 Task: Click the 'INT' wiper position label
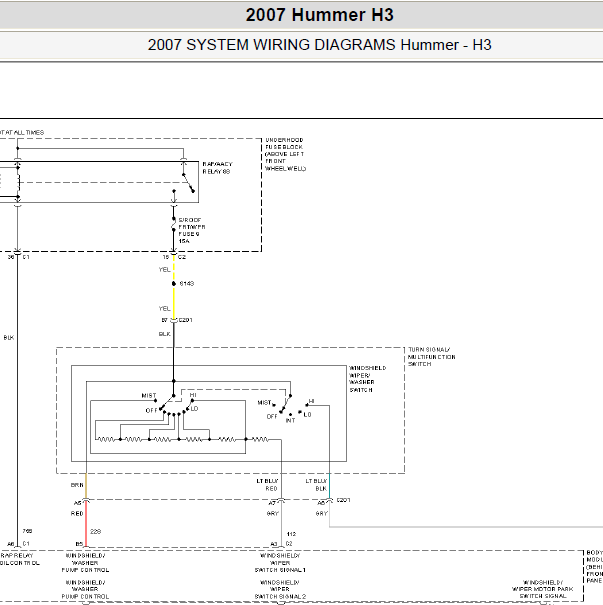point(290,421)
